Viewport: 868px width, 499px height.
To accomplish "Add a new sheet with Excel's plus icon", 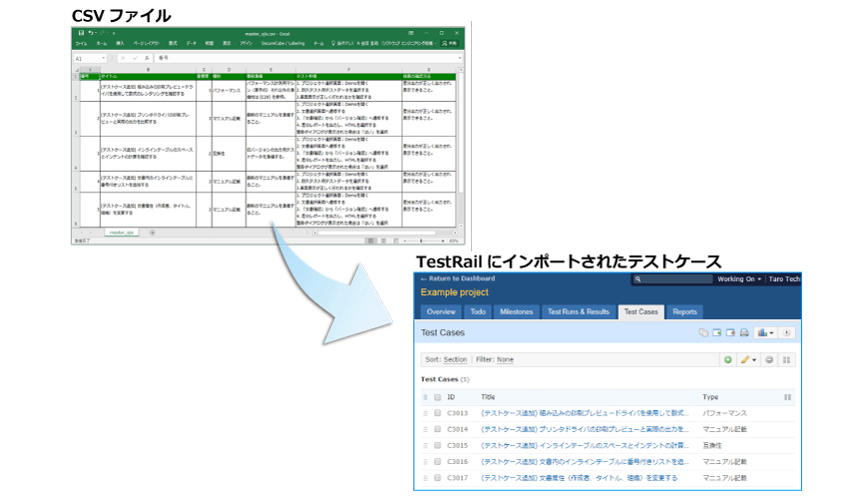I will coord(153,233).
